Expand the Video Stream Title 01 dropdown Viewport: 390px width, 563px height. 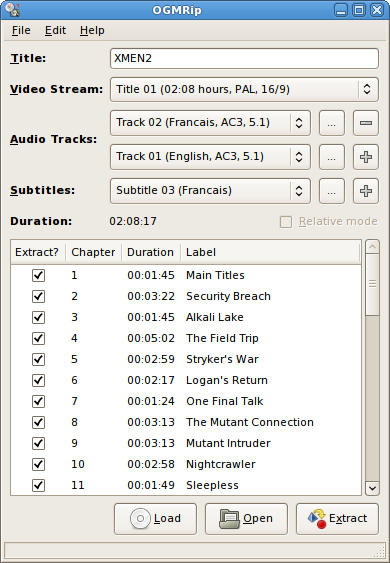pos(244,89)
